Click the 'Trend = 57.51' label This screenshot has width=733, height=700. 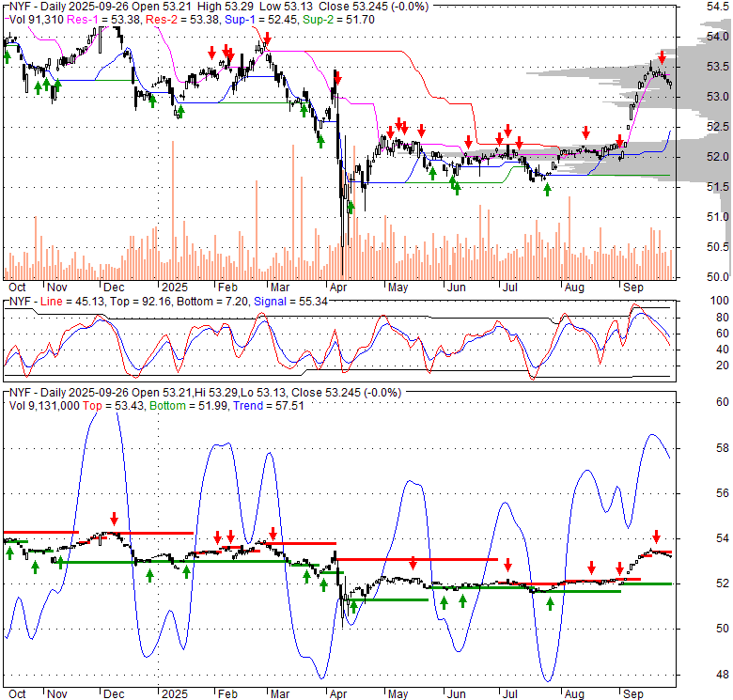point(269,406)
